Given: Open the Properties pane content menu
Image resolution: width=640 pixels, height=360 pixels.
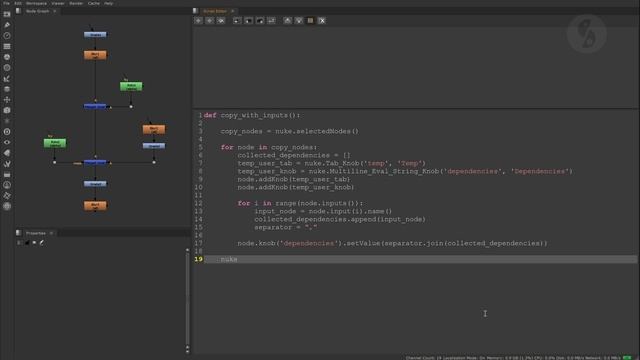Looking at the screenshot, I should (18, 233).
